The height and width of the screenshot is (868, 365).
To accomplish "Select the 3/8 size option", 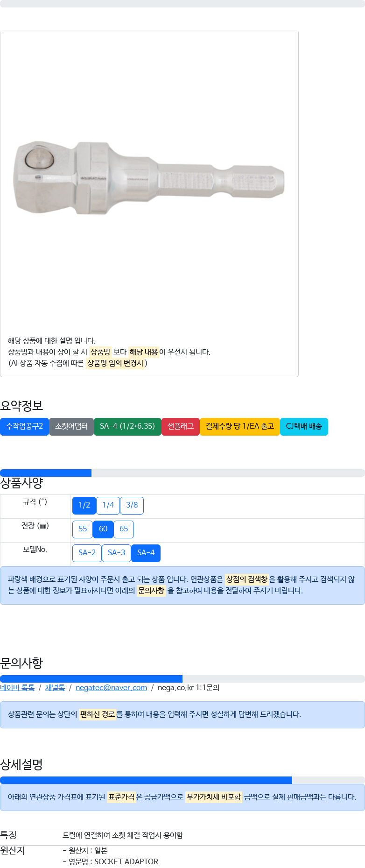I will (132, 505).
